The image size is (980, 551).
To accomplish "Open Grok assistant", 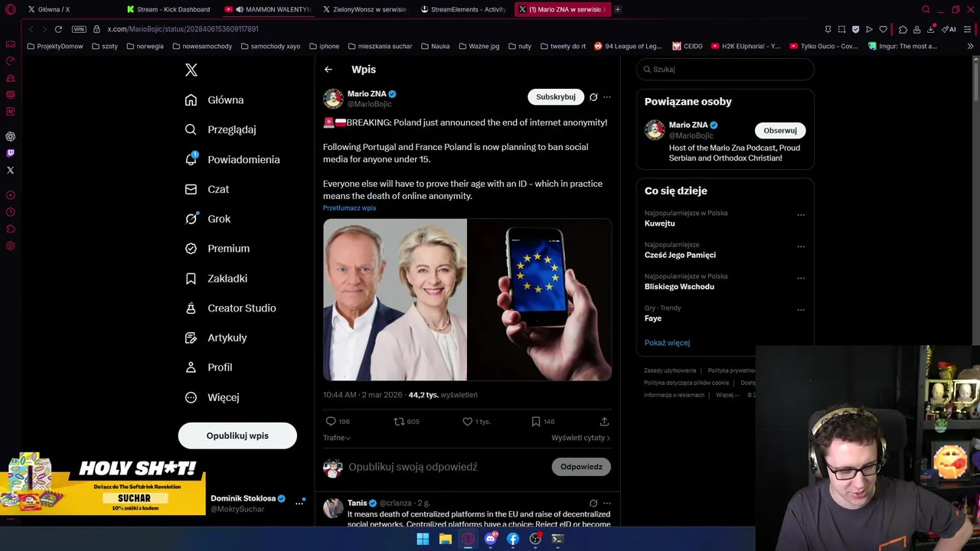I will coord(207,219).
